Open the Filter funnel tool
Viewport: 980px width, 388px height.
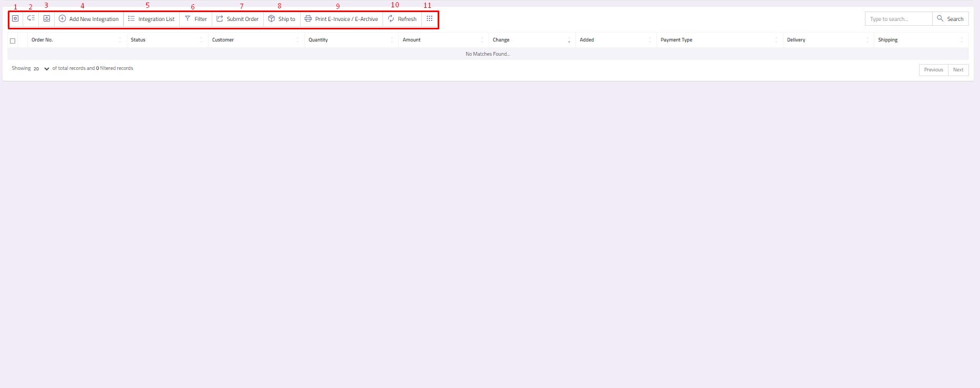[195, 19]
